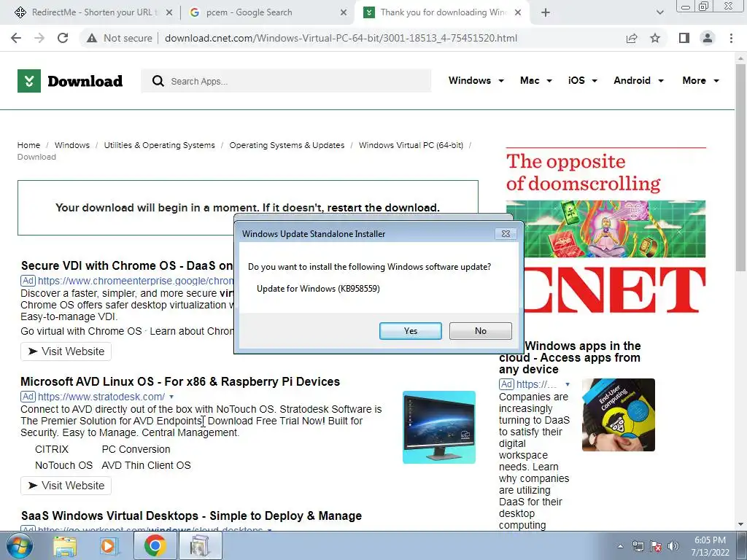747x560 pixels.
Task: Click the installer package taskbar icon
Action: tap(200, 546)
